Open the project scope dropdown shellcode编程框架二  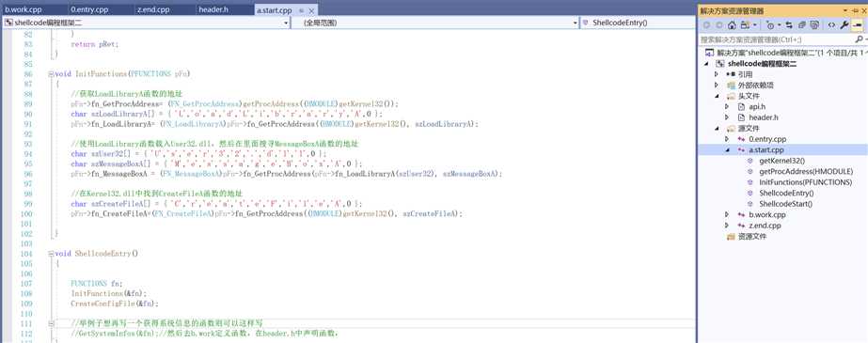coord(286,23)
